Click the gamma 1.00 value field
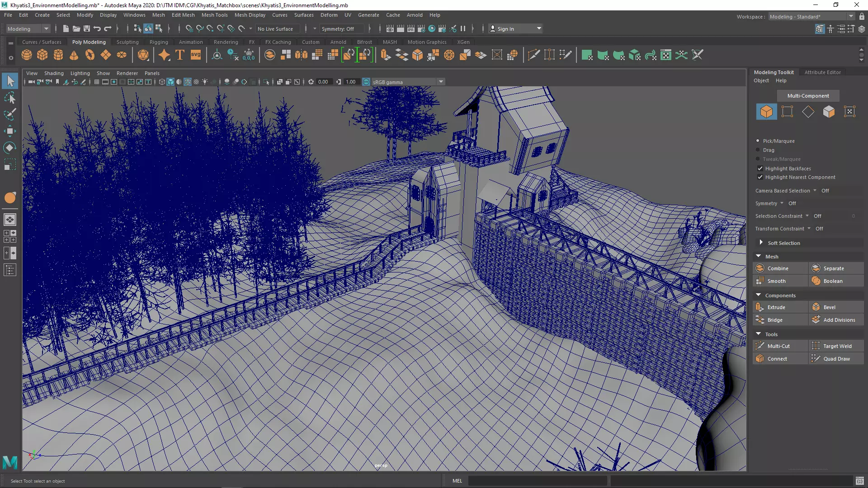The width and height of the screenshot is (868, 488). 351,82
